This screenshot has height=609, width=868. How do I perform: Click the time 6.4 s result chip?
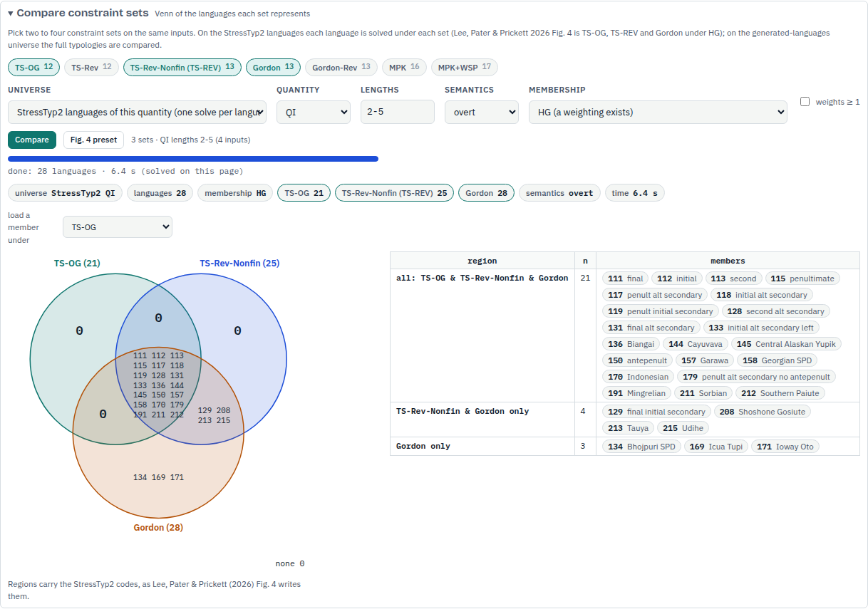point(634,193)
